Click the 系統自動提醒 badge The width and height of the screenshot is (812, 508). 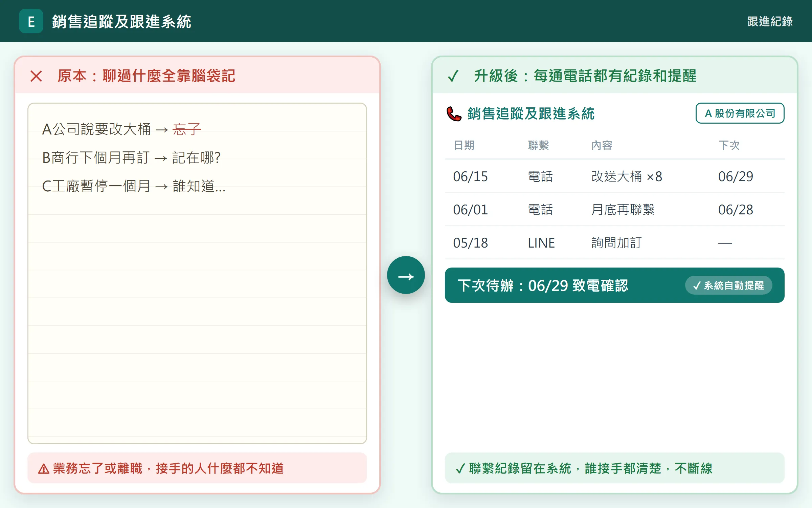click(x=728, y=285)
